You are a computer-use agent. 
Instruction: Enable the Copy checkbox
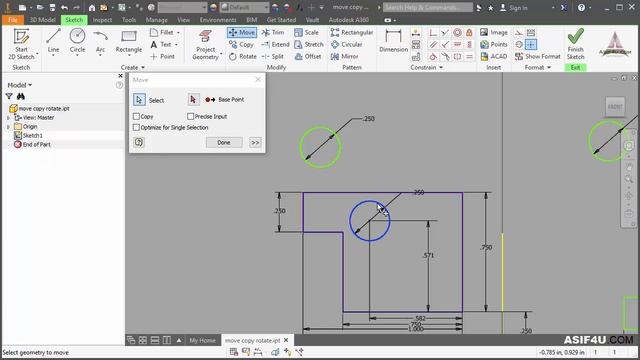point(137,116)
